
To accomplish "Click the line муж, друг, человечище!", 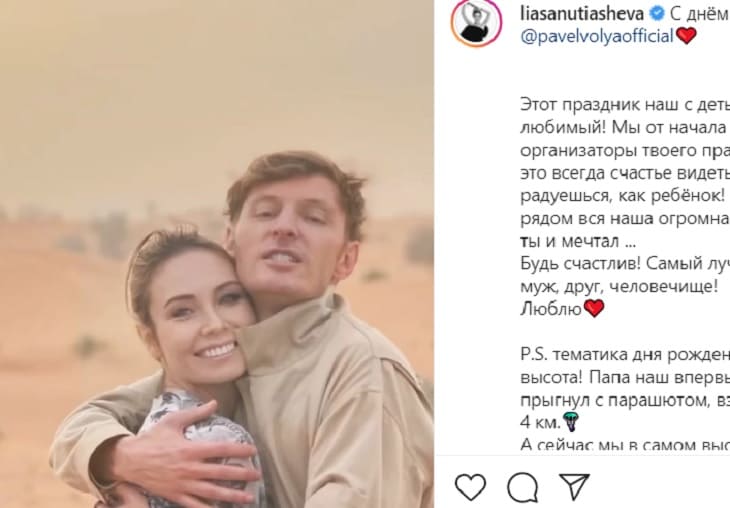I will click(619, 286).
